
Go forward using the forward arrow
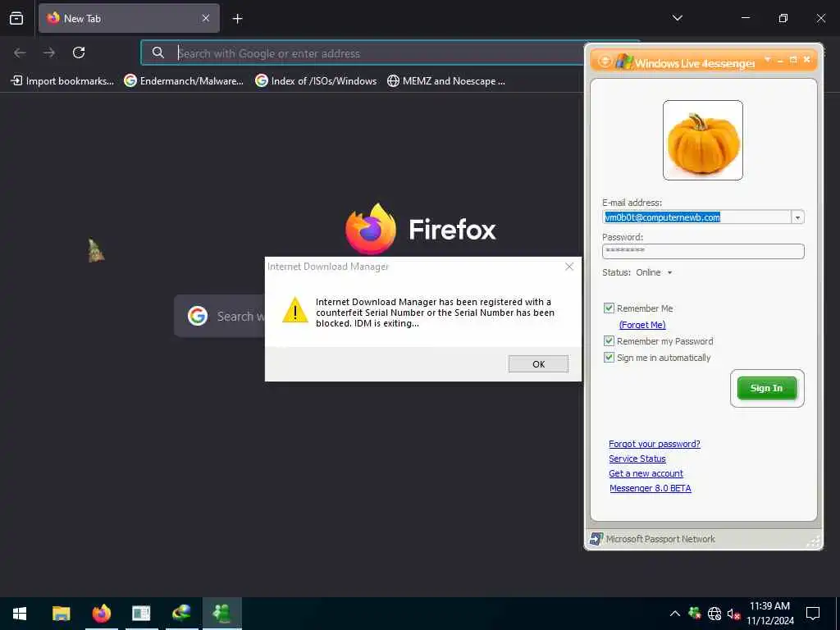coord(49,52)
